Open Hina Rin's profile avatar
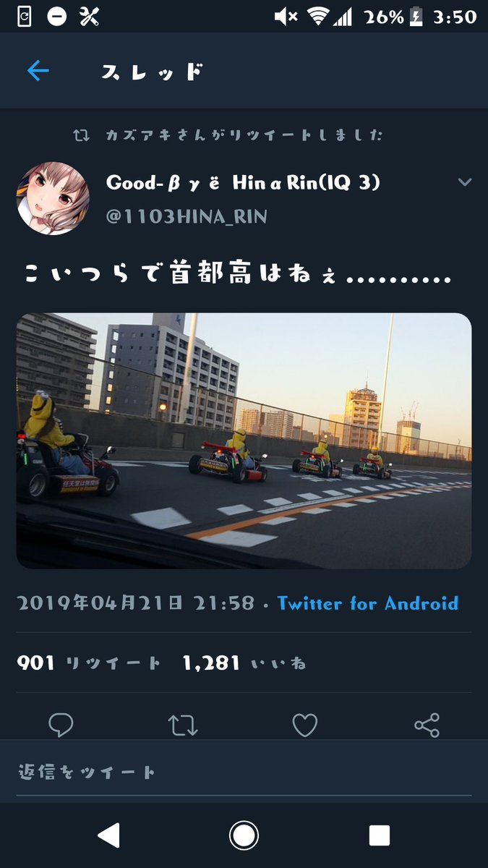Screen dimensions: 488x868 click(x=53, y=198)
